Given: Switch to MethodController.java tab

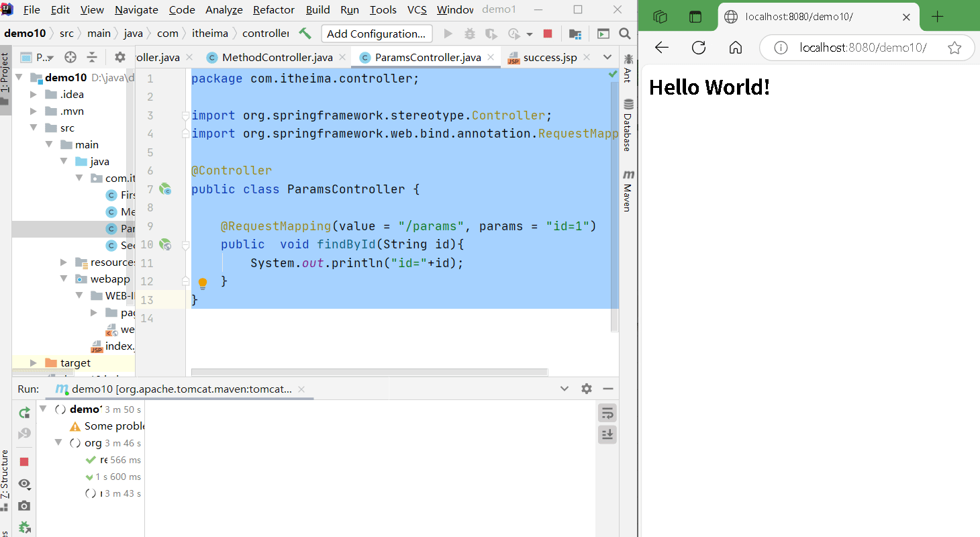Looking at the screenshot, I should point(277,58).
